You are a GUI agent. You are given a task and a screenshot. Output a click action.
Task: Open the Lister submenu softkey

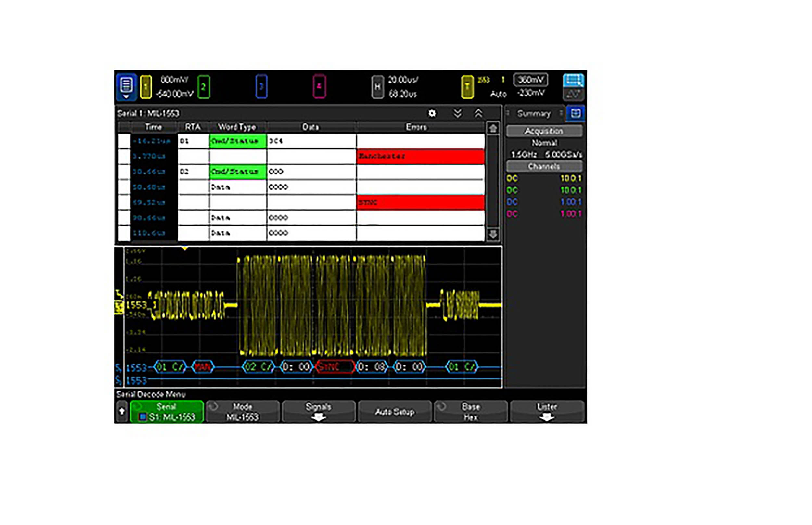[547, 412]
